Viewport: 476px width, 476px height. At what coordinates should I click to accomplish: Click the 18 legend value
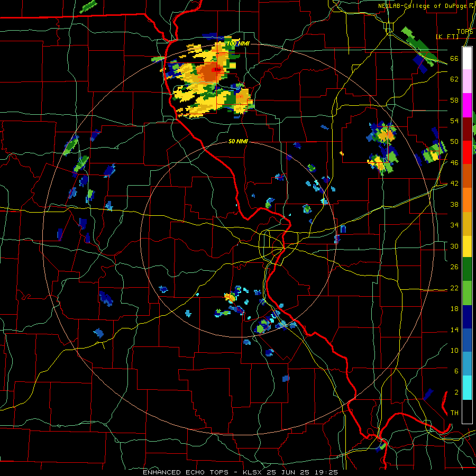(454, 309)
